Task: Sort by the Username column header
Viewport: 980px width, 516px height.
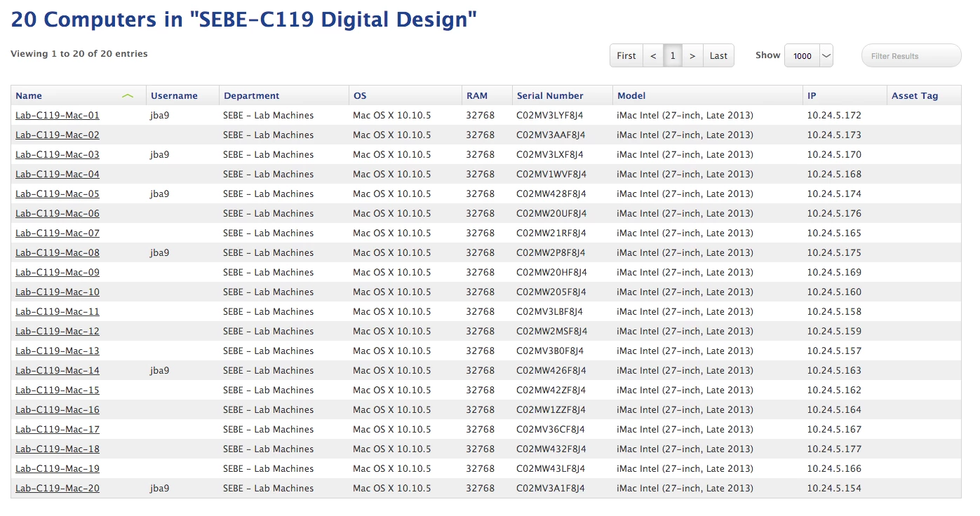Action: (x=174, y=96)
